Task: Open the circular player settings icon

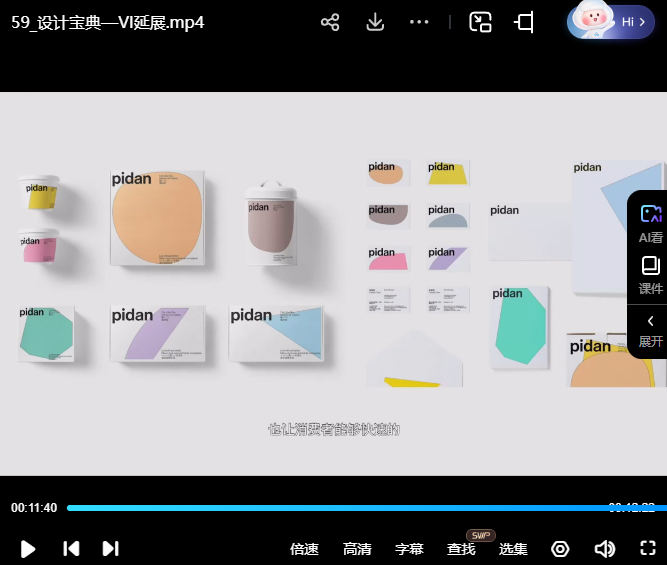Action: pyautogui.click(x=560, y=548)
